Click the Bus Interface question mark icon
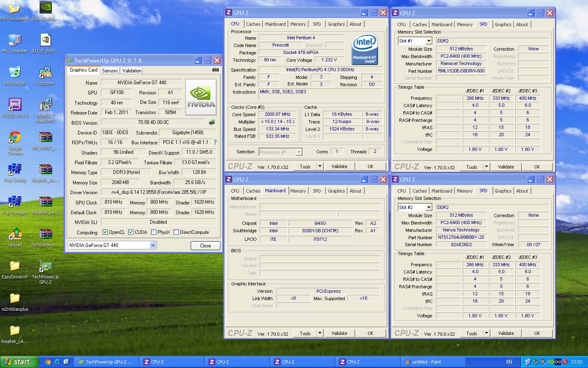Screen dimensions: 588x368 tap(215, 142)
